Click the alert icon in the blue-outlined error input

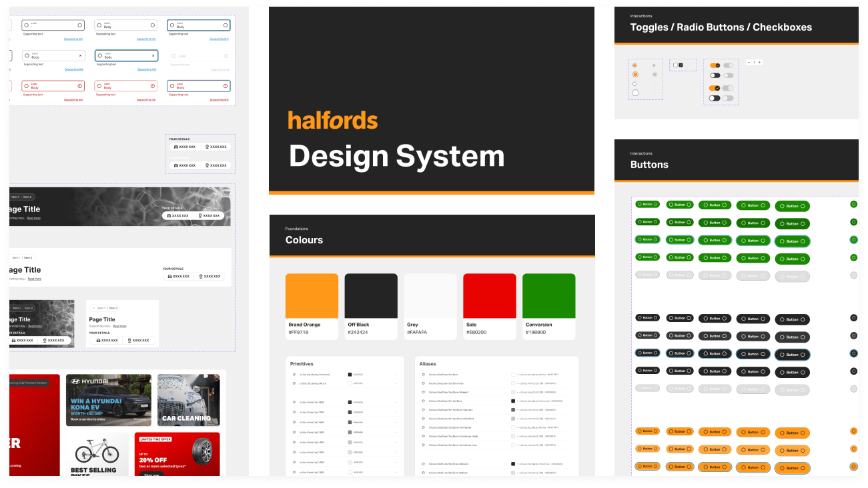[x=226, y=86]
